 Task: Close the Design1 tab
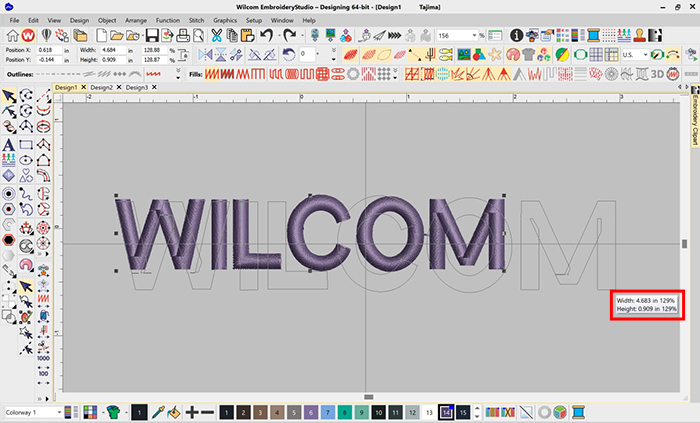click(83, 87)
